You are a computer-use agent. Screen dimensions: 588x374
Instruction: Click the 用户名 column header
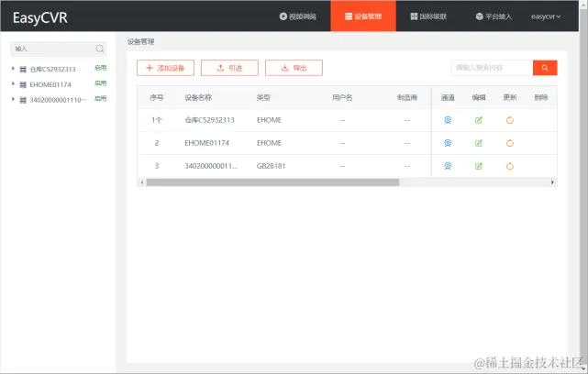pos(342,97)
